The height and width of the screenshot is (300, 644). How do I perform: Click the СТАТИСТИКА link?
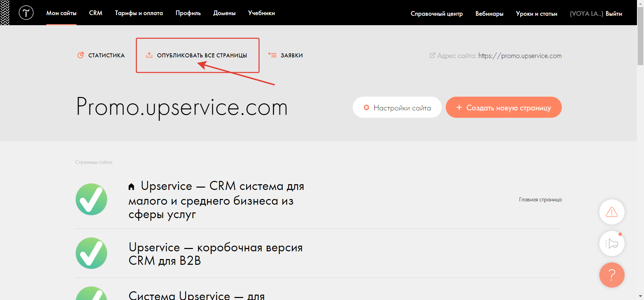coord(106,55)
